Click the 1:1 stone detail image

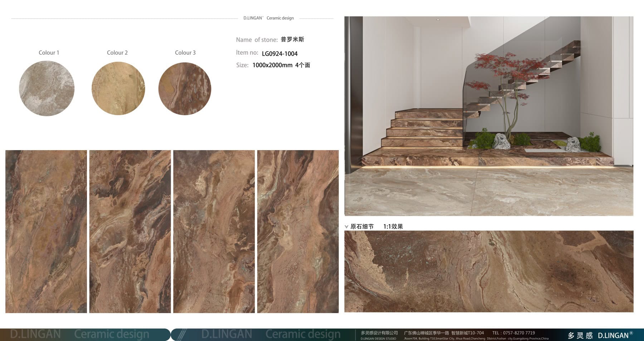[489, 271]
